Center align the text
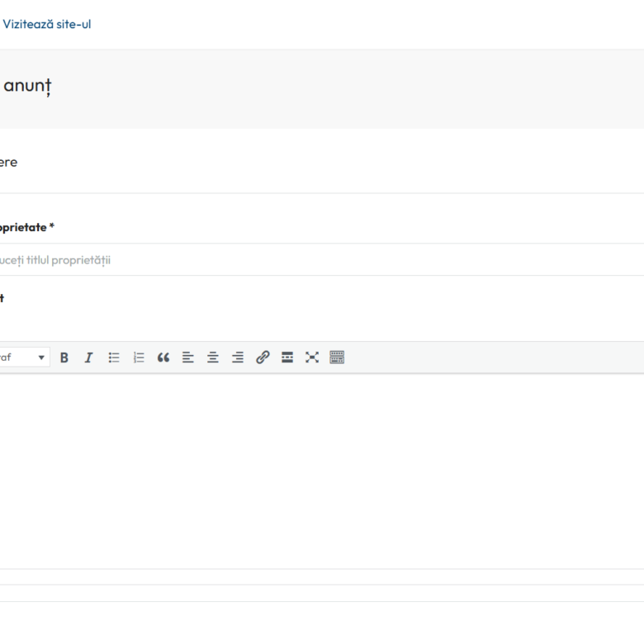 tap(212, 358)
